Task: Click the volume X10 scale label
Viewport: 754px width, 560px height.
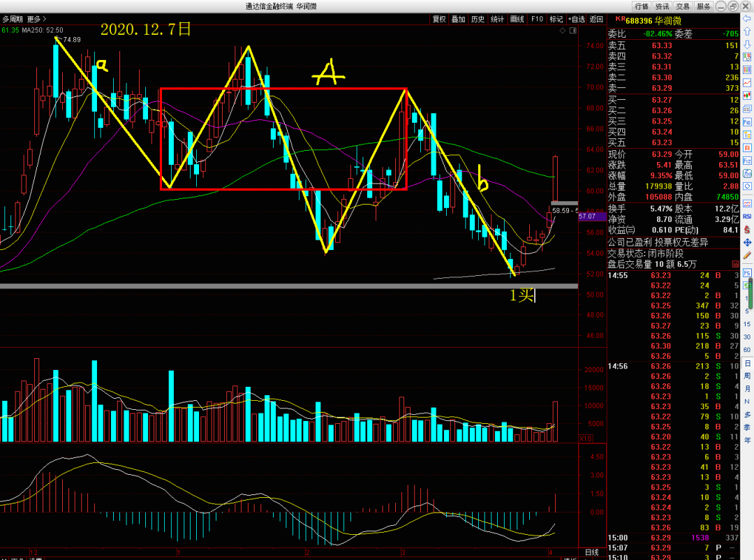Action: coord(585,439)
